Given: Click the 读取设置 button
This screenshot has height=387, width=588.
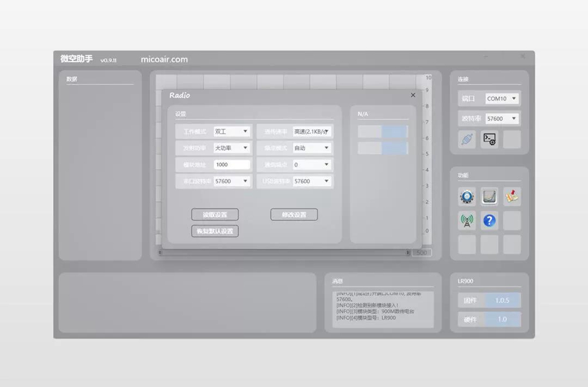Looking at the screenshot, I should [215, 215].
